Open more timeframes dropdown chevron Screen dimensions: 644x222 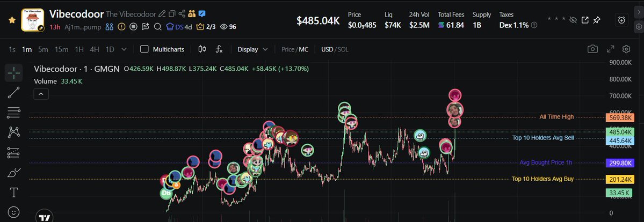click(x=124, y=49)
